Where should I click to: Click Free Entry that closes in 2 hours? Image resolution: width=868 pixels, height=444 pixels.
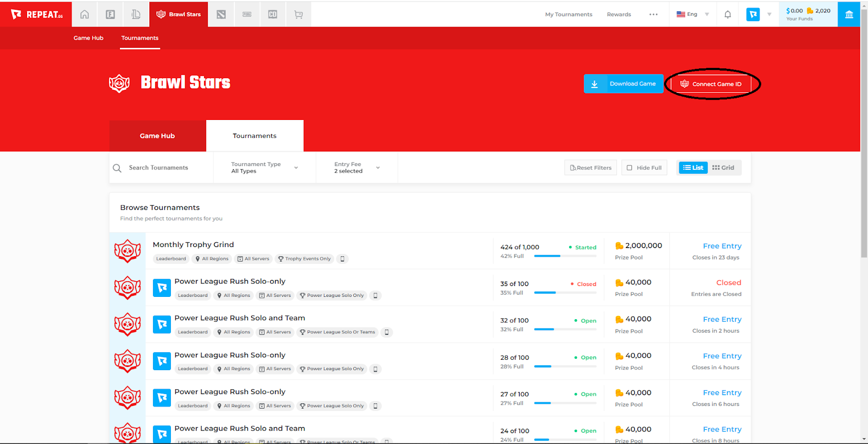(x=722, y=320)
